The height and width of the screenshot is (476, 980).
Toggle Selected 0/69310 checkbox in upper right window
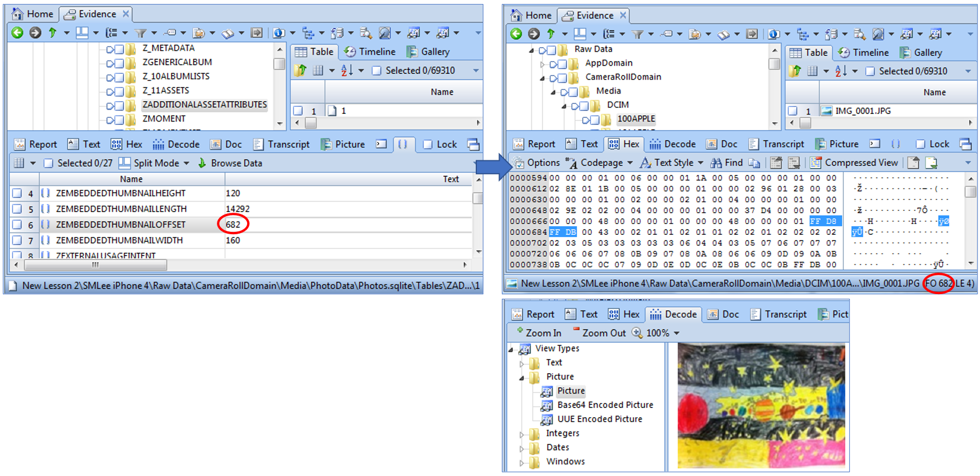click(x=870, y=71)
